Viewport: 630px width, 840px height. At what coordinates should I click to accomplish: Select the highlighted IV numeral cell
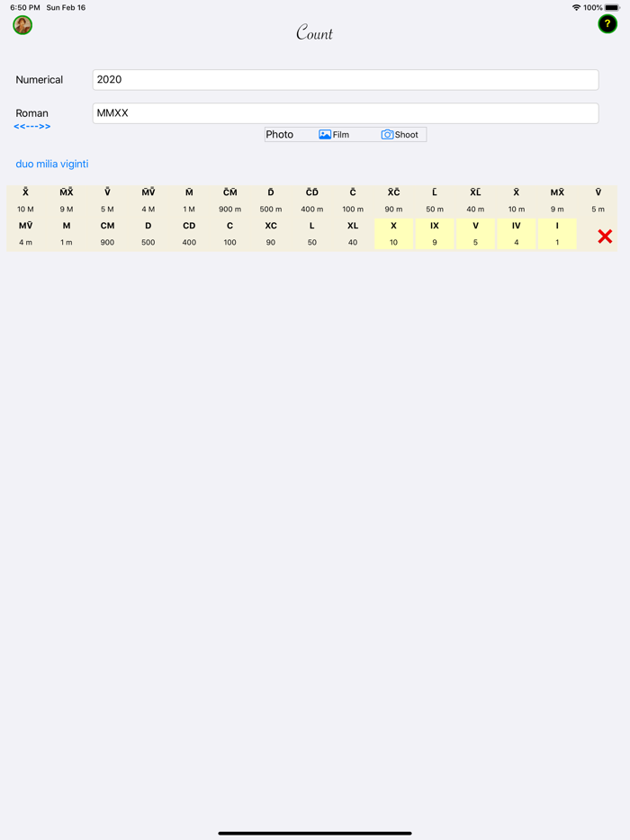click(x=517, y=234)
